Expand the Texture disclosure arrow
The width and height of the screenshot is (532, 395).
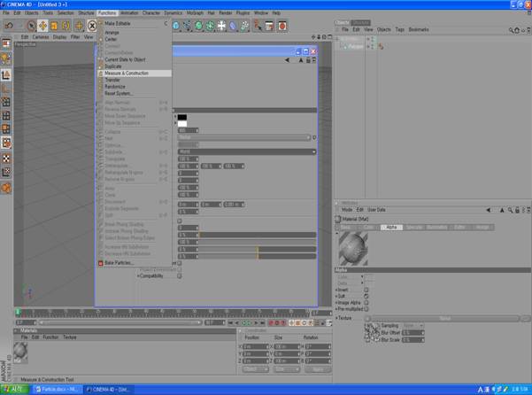tap(336, 317)
